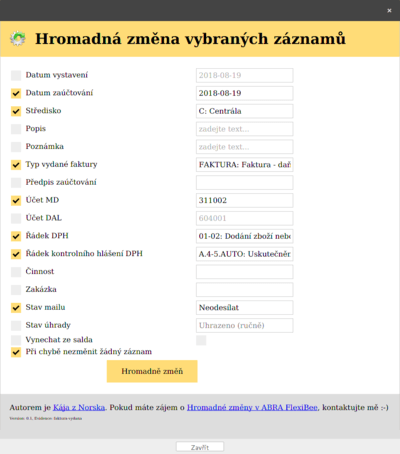The image size is (400, 454).
Task: Open the Středisko field showing C: Centrála
Action: click(x=245, y=111)
